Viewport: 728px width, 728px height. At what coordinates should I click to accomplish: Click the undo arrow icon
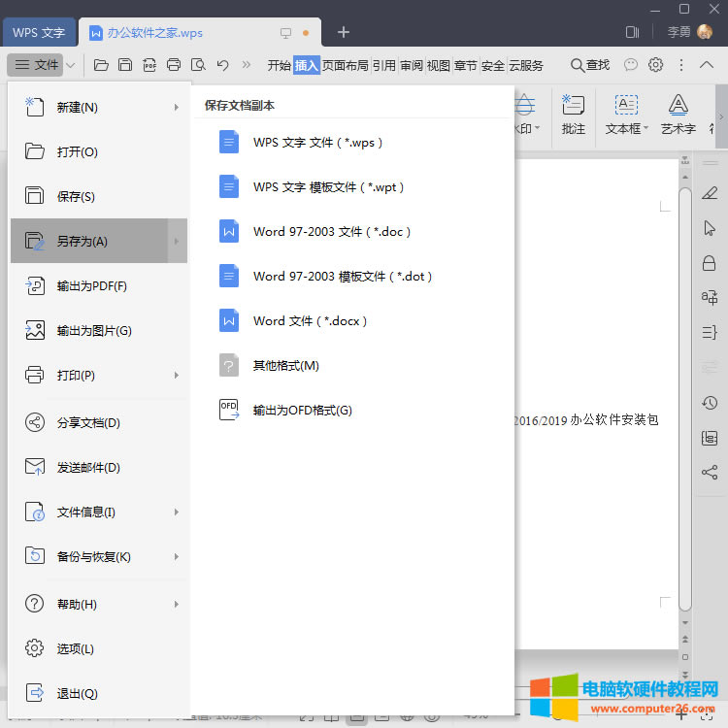click(x=222, y=65)
